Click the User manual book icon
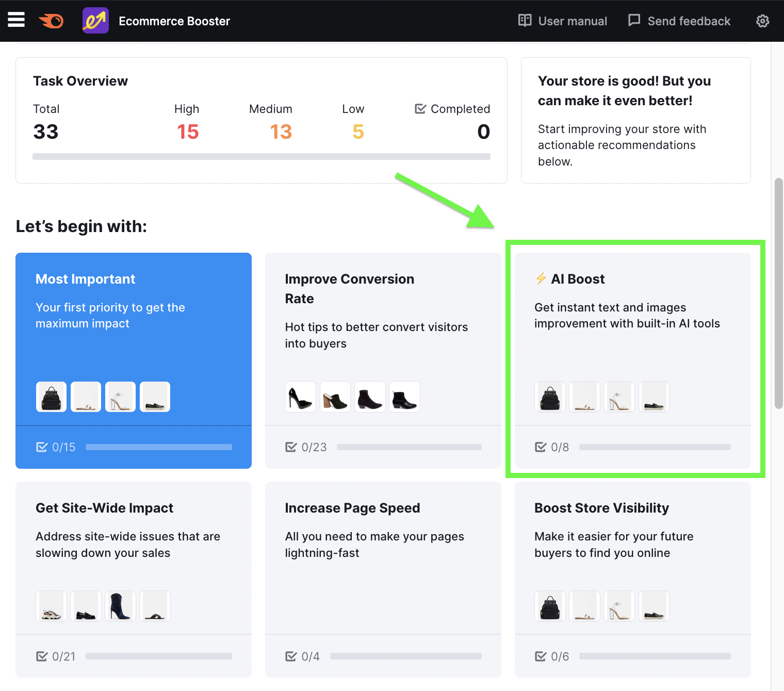784x691 pixels. click(x=525, y=21)
